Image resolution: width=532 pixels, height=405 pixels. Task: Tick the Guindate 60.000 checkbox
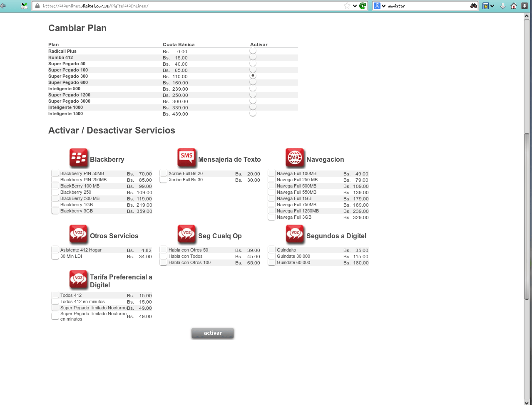point(271,262)
